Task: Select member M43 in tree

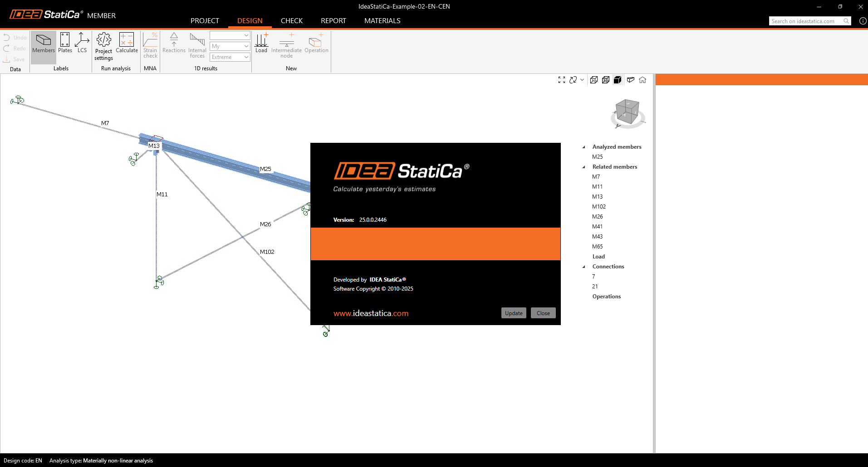Action: 597,237
